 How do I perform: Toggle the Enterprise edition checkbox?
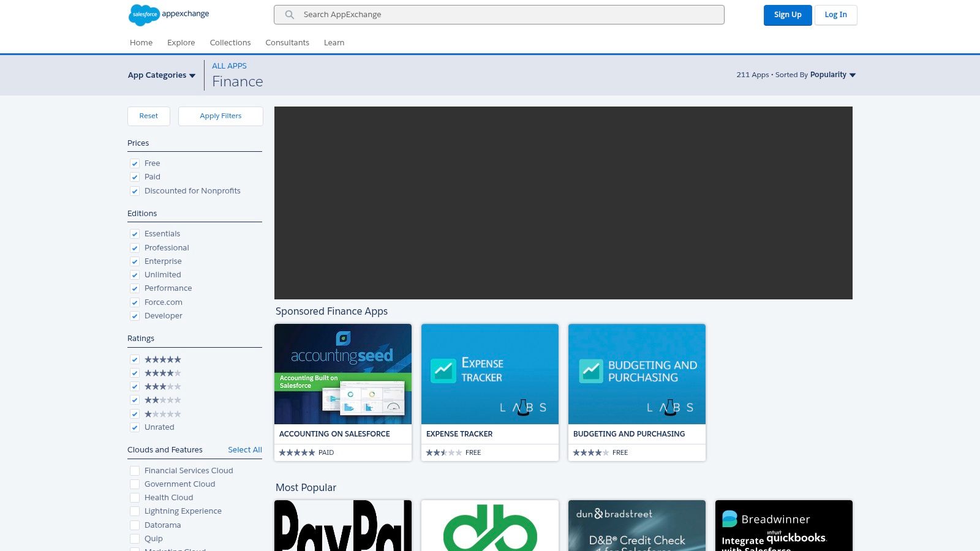click(x=135, y=261)
